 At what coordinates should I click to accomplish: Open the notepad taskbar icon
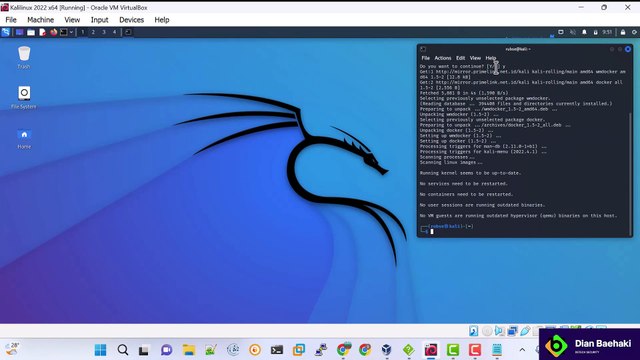[x=497, y=350]
